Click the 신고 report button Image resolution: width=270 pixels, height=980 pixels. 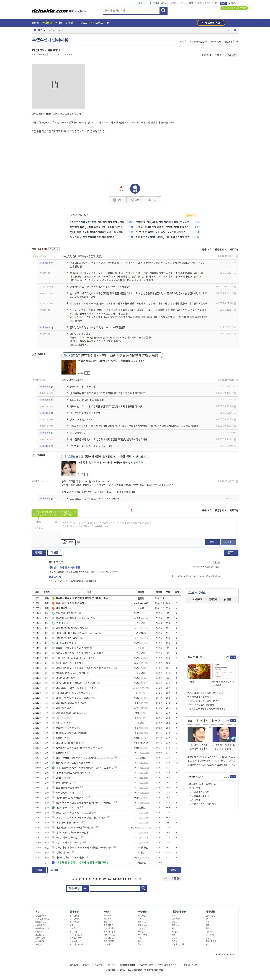[x=152, y=200]
